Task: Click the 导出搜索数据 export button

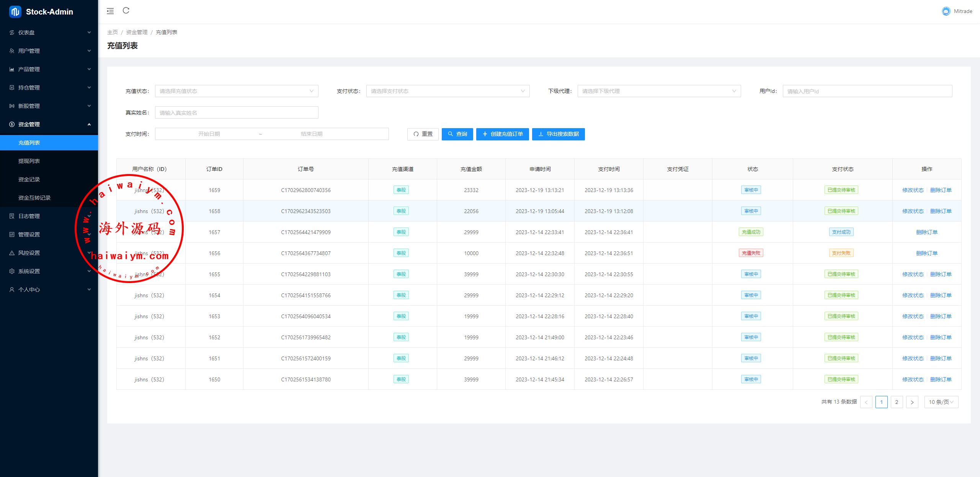Action: (x=558, y=134)
